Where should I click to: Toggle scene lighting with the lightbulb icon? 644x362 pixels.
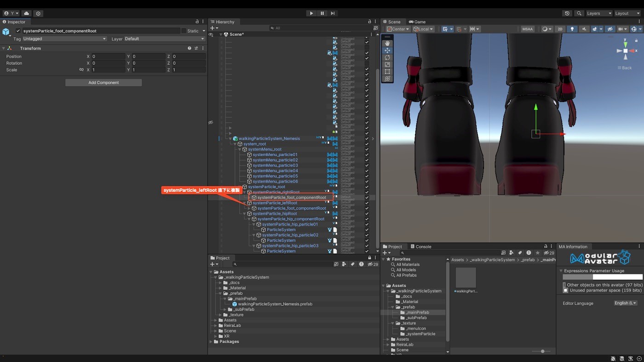point(572,29)
